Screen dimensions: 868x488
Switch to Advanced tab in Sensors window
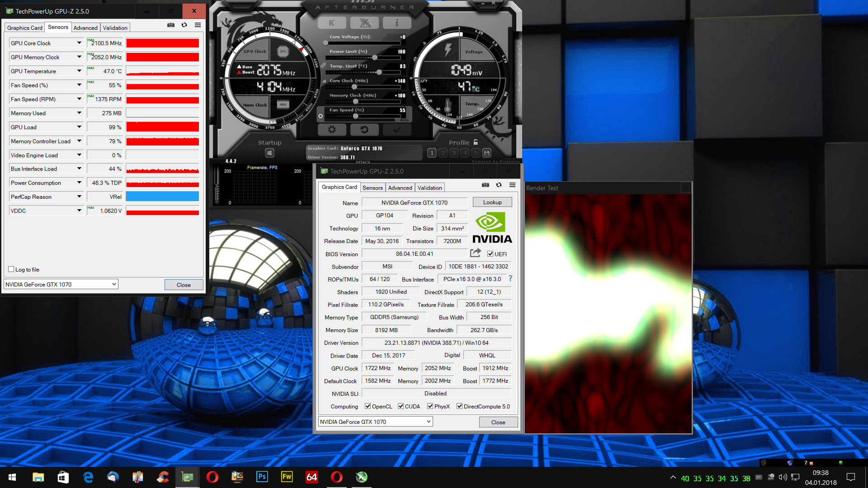85,28
